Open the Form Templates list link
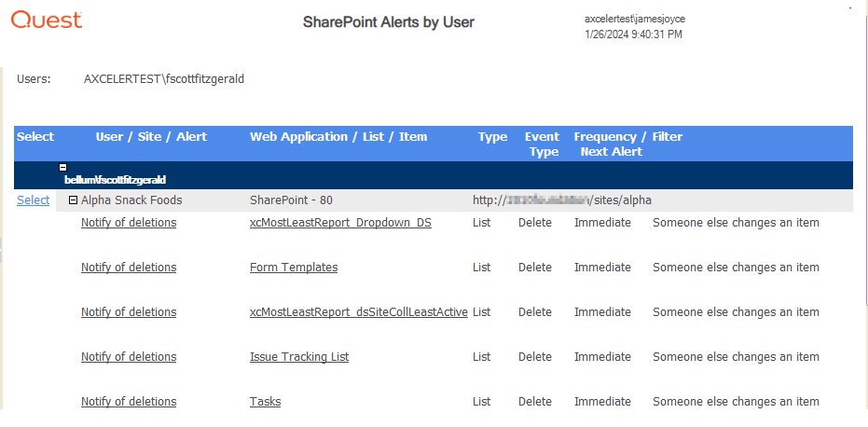This screenshot has width=868, height=427. point(294,268)
